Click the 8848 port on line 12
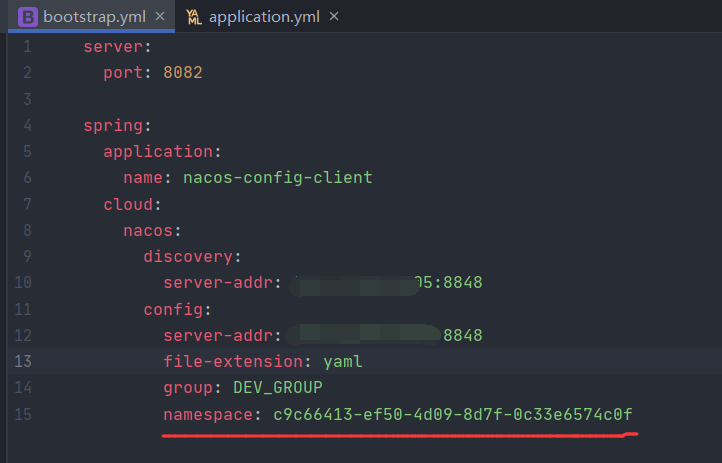The image size is (722, 463). [463, 336]
